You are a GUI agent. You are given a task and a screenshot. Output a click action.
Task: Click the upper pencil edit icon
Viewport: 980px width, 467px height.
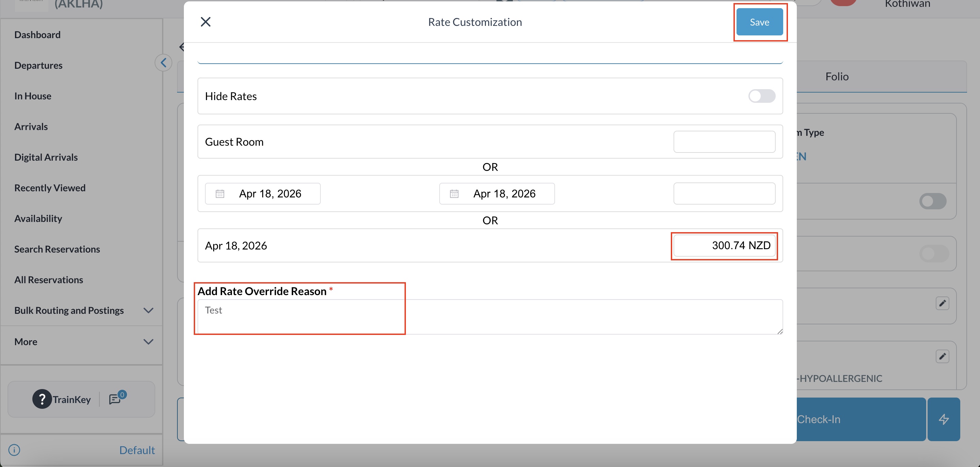pos(942,303)
